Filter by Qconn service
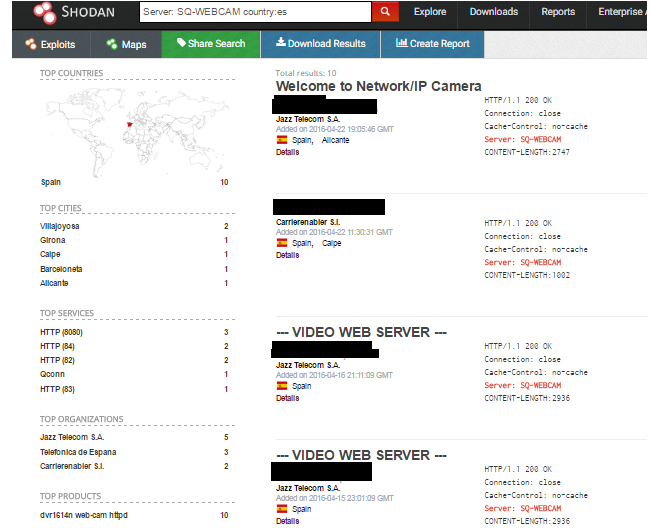 tap(52, 374)
